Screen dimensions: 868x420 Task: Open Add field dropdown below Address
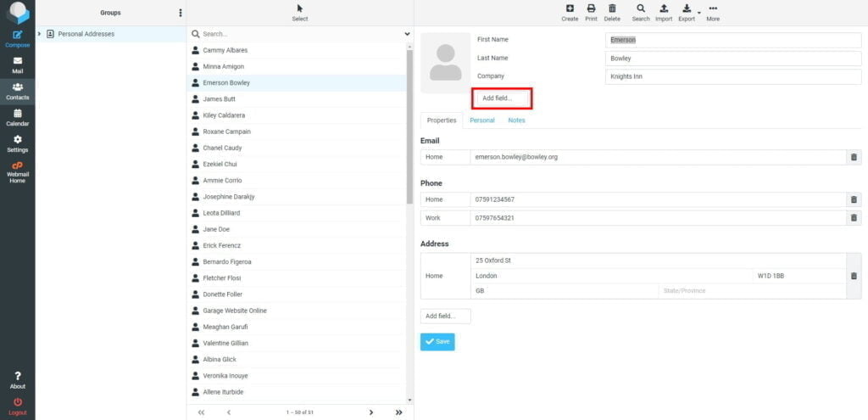(x=446, y=316)
